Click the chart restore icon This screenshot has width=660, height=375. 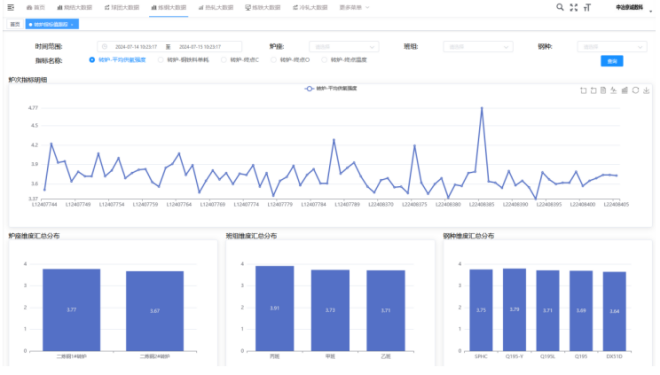point(636,90)
